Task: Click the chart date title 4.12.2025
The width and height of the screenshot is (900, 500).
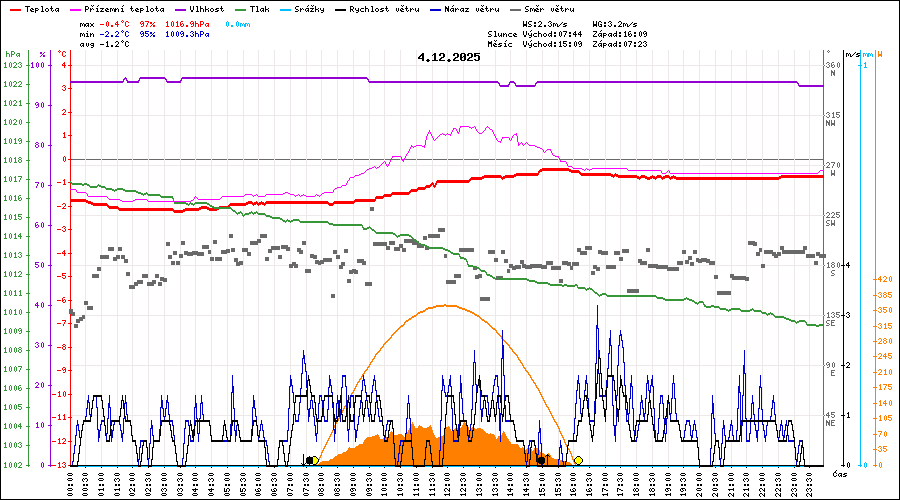Action: tap(449, 57)
